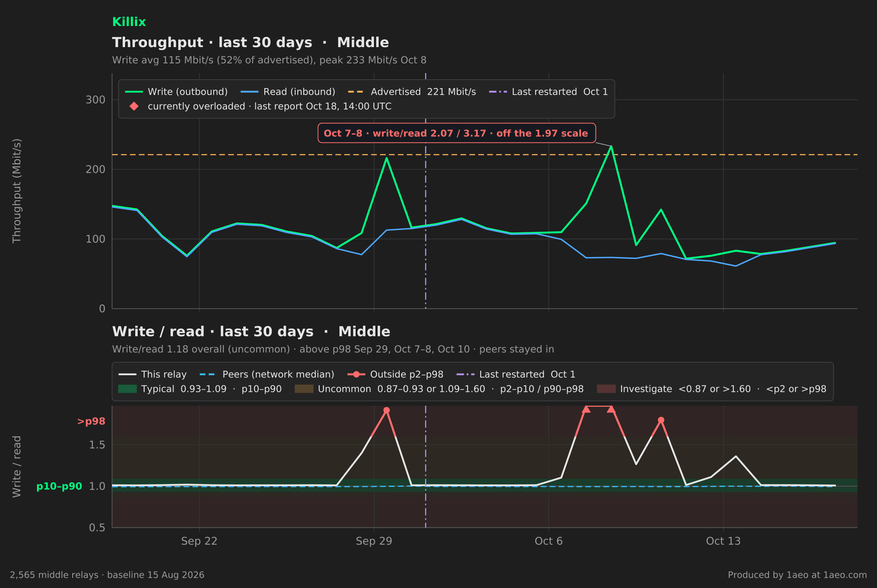Click the brown Uncommon band color swatch
877x588 pixels.
[x=304, y=389]
